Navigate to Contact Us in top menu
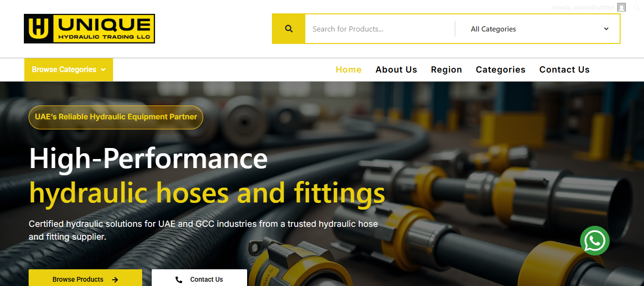 [564, 70]
